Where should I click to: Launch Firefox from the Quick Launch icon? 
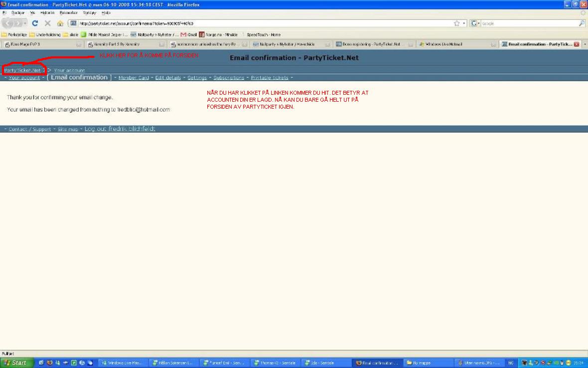(x=49, y=363)
